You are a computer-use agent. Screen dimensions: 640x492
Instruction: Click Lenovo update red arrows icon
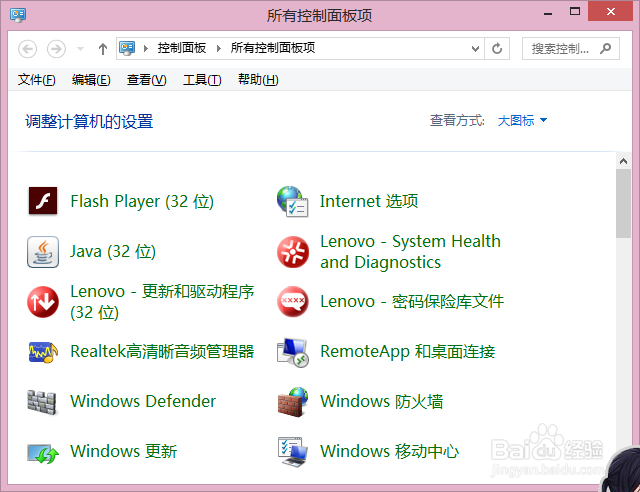43,302
